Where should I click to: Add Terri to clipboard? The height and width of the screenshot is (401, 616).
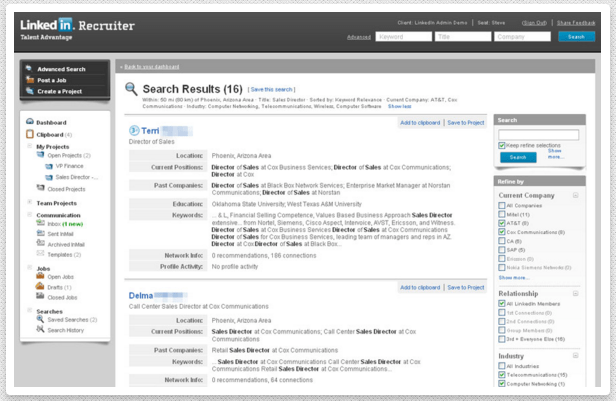click(420, 123)
